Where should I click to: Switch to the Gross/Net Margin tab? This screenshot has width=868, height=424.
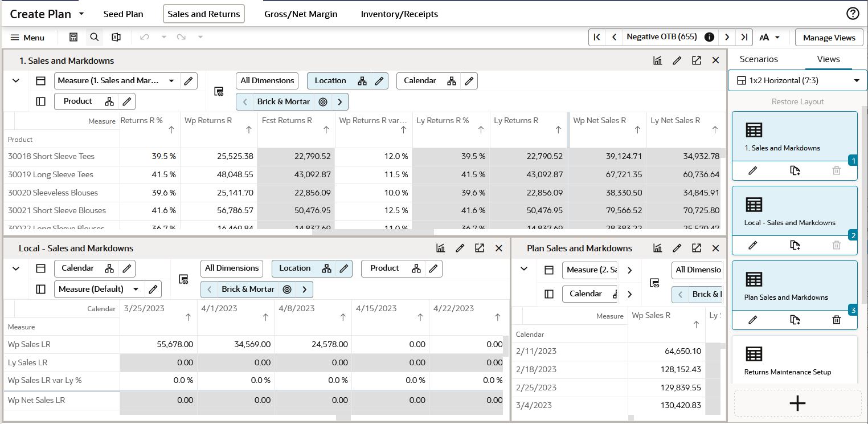pos(301,14)
